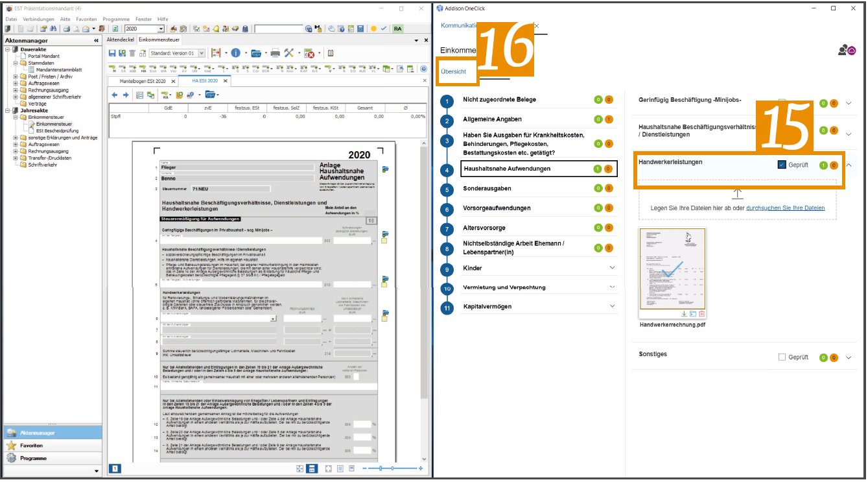Open Handwerkerrechnung.pdf in window using blue icon

pyautogui.click(x=692, y=313)
